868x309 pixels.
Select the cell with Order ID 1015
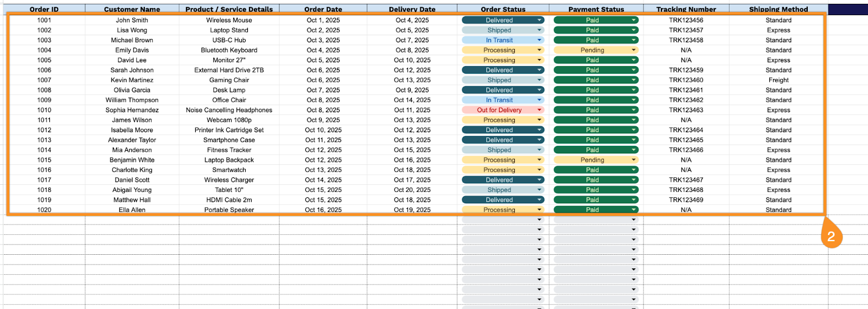pyautogui.click(x=44, y=160)
